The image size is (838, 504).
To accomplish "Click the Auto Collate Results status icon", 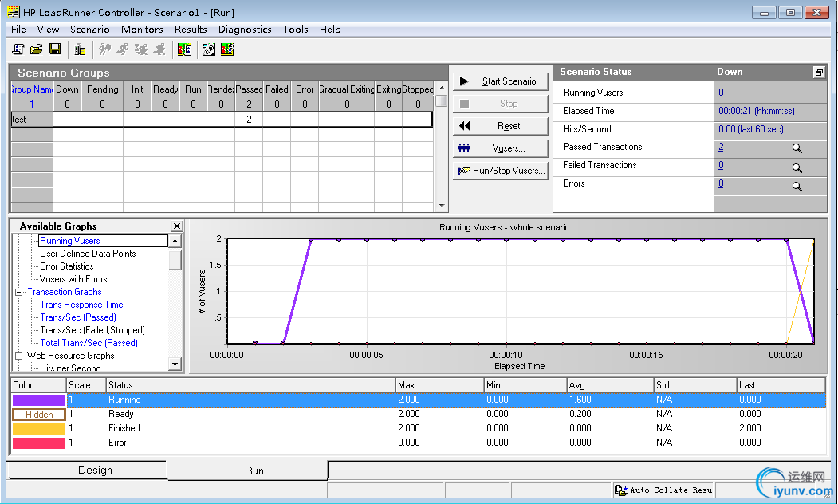I will point(620,490).
